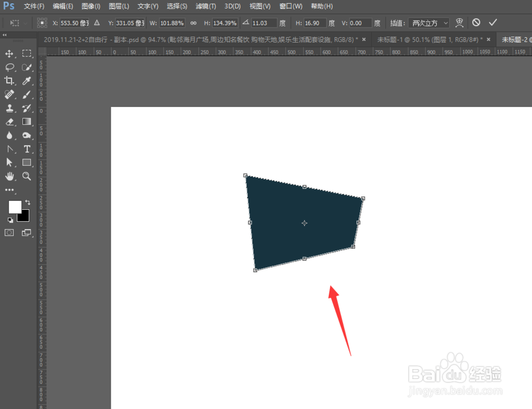Open the 窗口(W) menu

pyautogui.click(x=291, y=6)
